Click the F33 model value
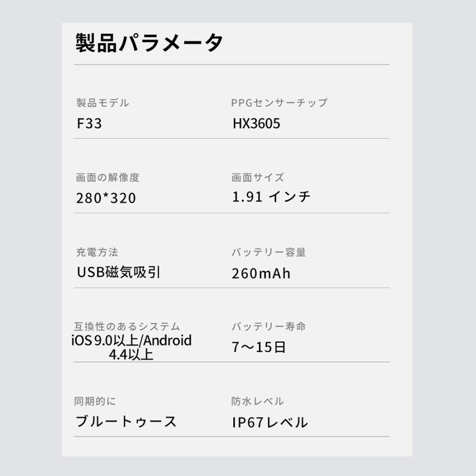This screenshot has width=476, height=476. coord(89,123)
